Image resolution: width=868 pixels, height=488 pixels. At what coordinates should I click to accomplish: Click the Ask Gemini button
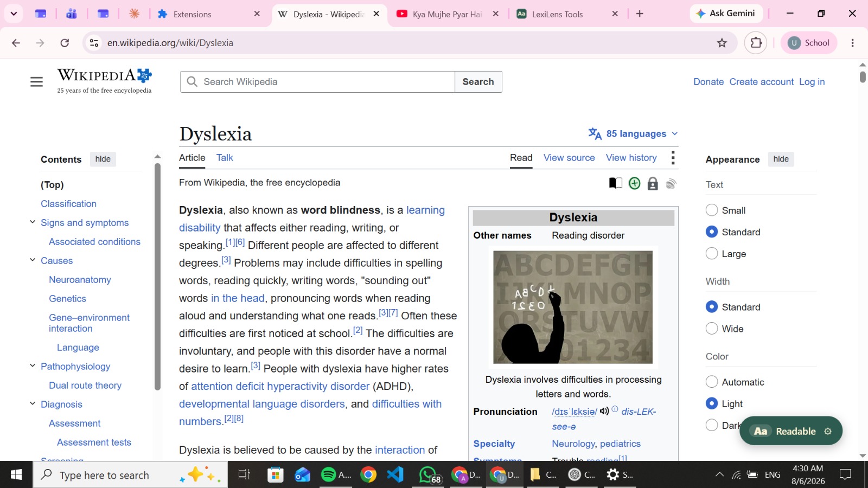tap(726, 14)
